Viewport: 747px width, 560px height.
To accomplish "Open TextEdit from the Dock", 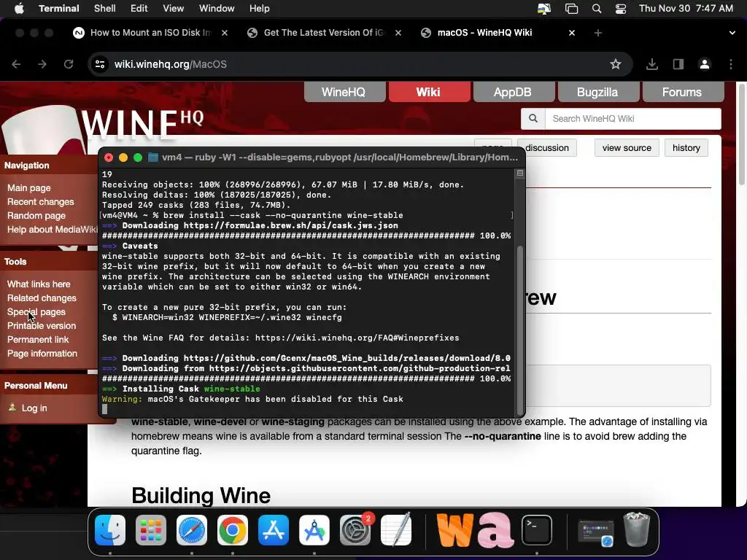I will (x=396, y=530).
